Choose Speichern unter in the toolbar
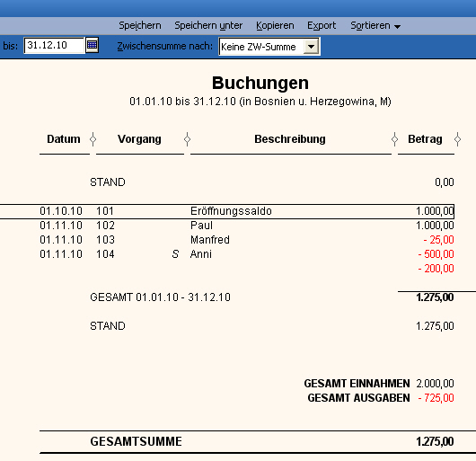The width and height of the screenshot is (476, 461). click(208, 25)
